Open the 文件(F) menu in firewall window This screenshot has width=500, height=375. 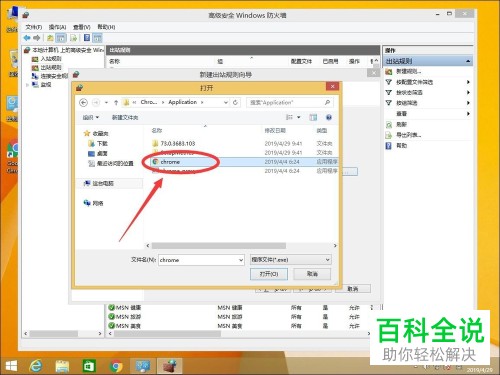coord(33,27)
